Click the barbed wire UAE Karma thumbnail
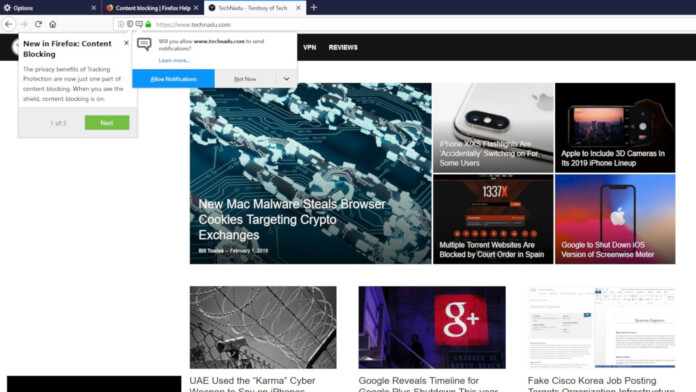The width and height of the screenshot is (696, 392). point(263,327)
